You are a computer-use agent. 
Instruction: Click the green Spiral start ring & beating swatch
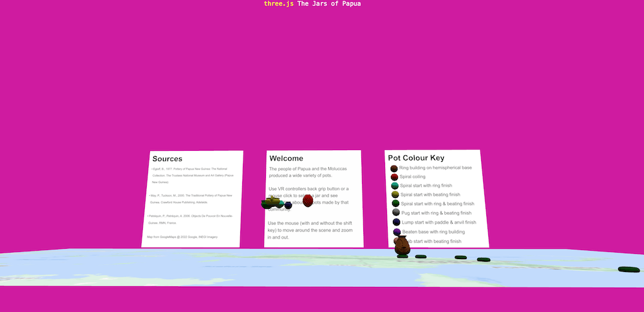coord(395,204)
